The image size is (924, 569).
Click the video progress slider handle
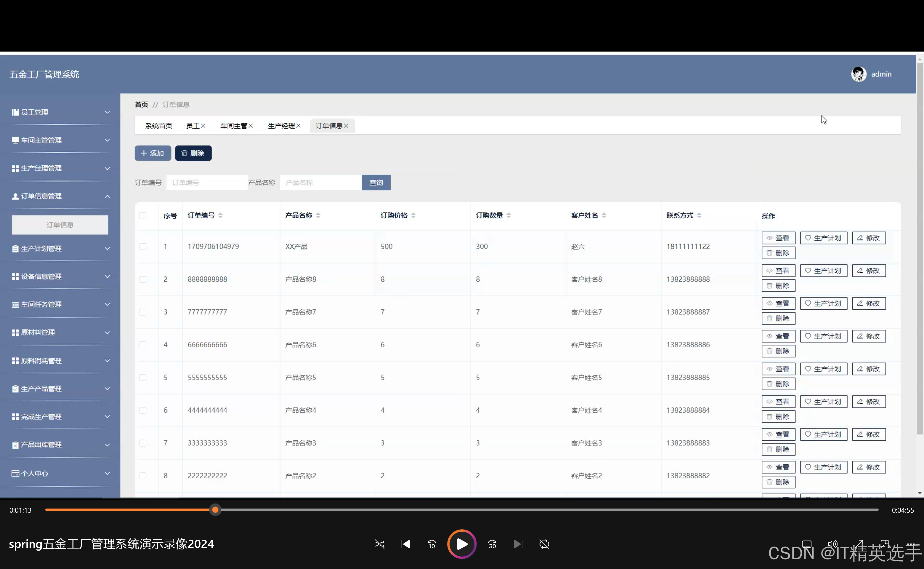(215, 510)
